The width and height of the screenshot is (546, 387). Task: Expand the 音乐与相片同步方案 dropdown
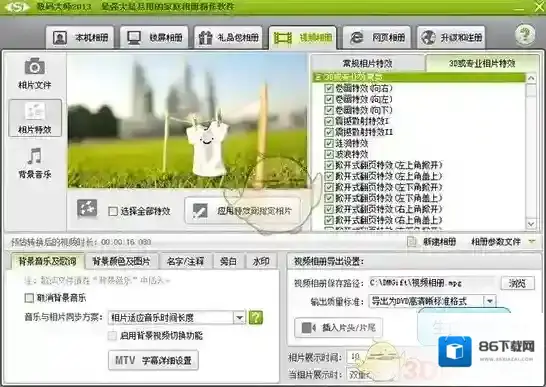(240, 317)
